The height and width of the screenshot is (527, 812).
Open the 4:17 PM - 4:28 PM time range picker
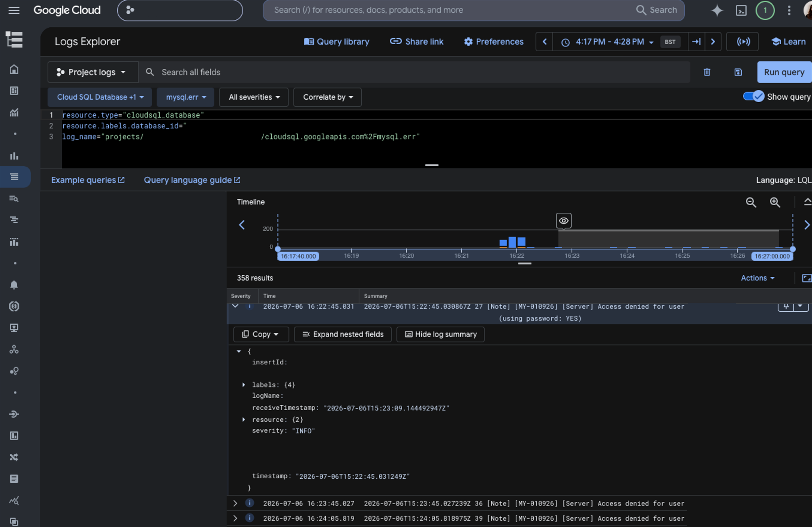pyautogui.click(x=609, y=42)
